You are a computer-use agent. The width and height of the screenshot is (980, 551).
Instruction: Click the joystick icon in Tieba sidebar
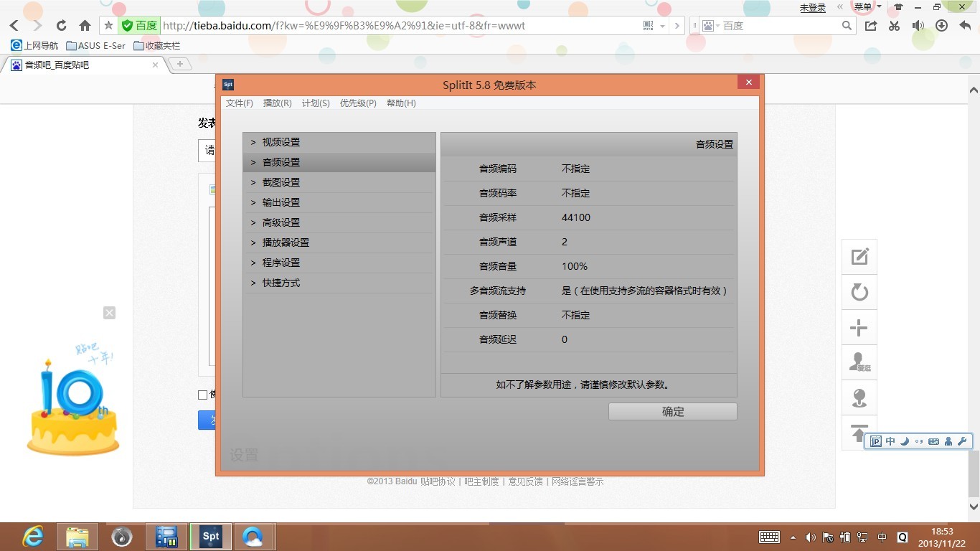[x=859, y=398]
